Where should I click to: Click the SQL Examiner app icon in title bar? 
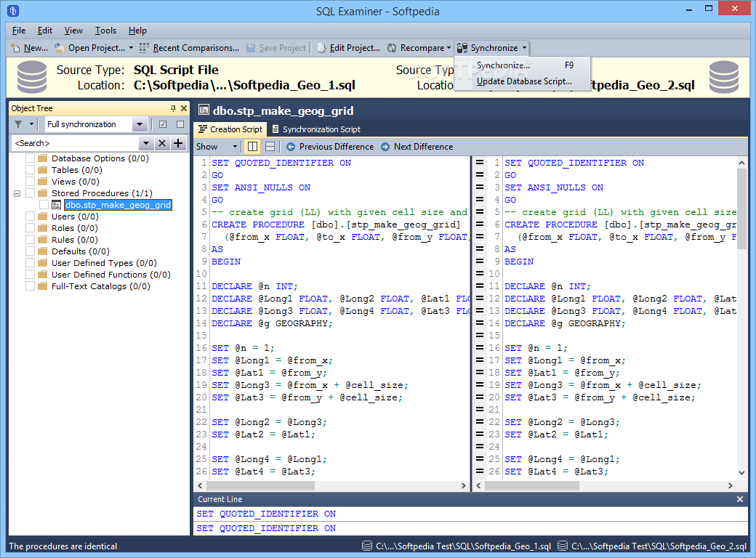pyautogui.click(x=13, y=10)
